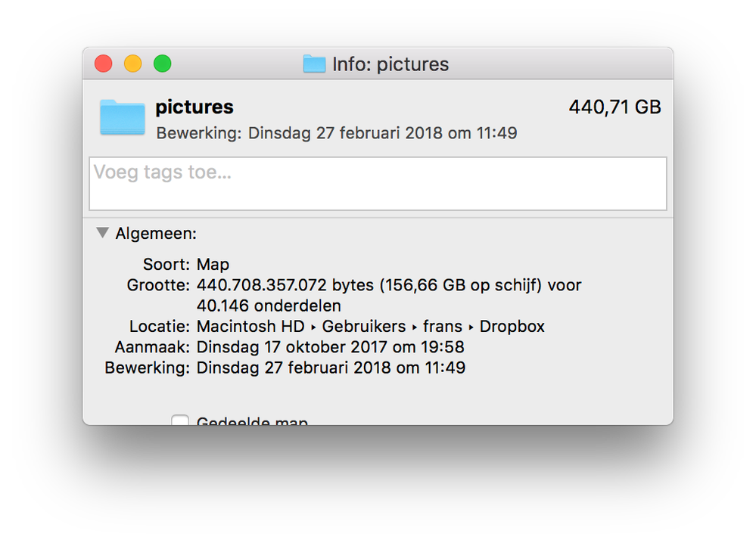Screen dimensions: 756x543
Task: Click the 40.146 onderdelen item count
Action: point(269,306)
